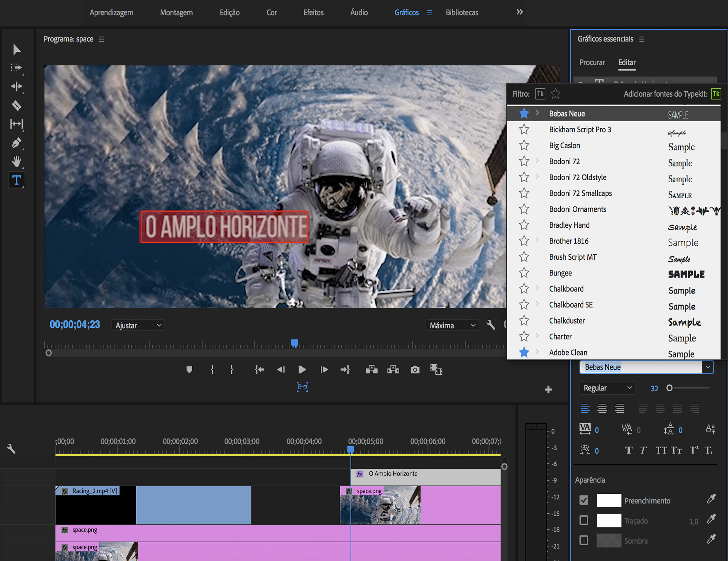728x561 pixels.
Task: Favorite the Bungee font star
Action: (524, 273)
